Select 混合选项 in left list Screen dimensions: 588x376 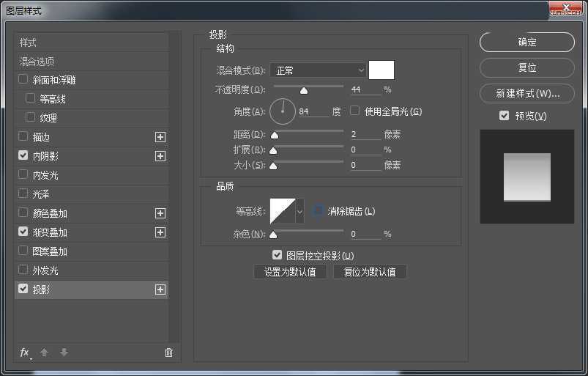point(92,62)
